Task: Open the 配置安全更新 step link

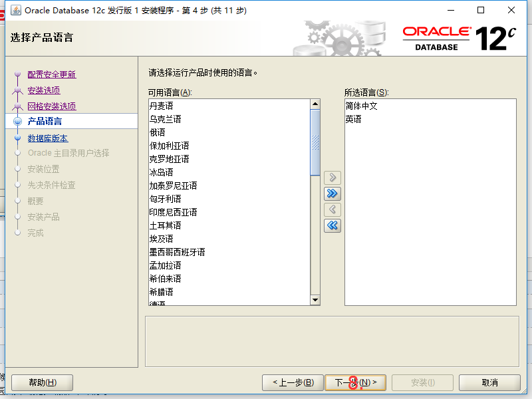Action: point(52,74)
